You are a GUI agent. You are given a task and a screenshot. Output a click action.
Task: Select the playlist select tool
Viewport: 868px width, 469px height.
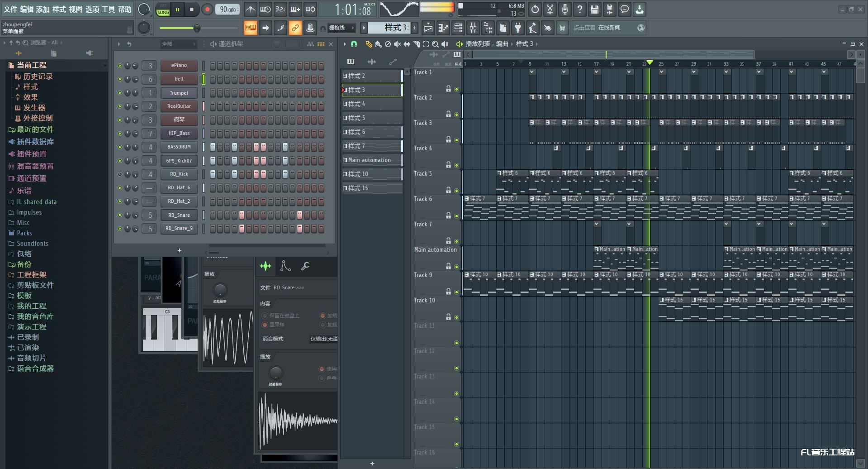point(426,44)
